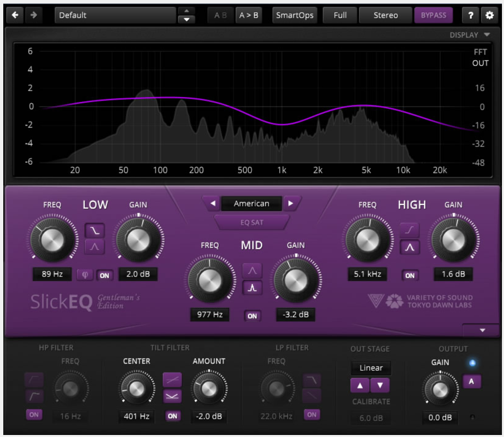The width and height of the screenshot is (504, 437).
Task: Toggle the MID band ON switch
Action: pos(252,316)
